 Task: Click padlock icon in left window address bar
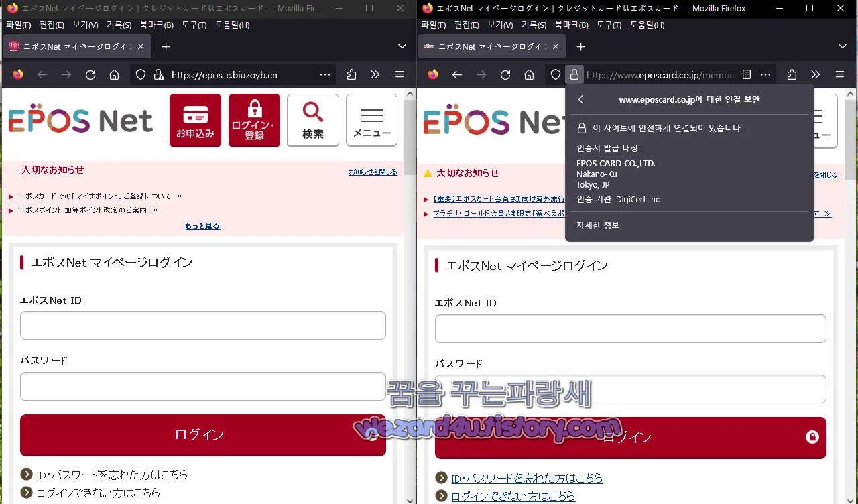pos(159,75)
